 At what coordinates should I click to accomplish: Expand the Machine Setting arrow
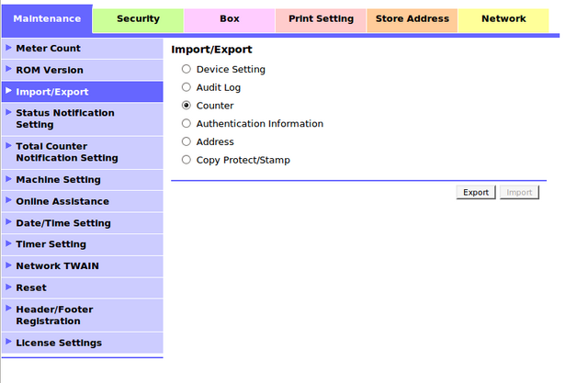pyautogui.click(x=8, y=179)
